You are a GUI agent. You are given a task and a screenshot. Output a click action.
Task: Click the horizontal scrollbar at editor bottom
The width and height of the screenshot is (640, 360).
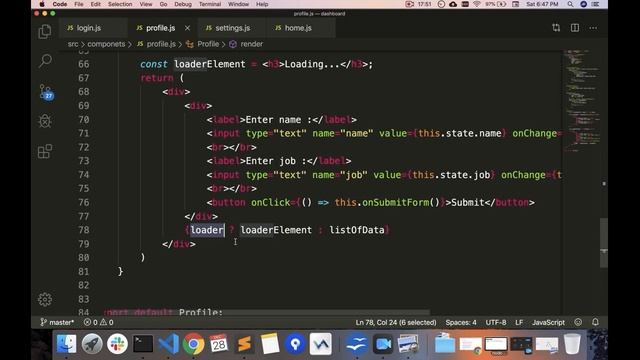[266, 312]
